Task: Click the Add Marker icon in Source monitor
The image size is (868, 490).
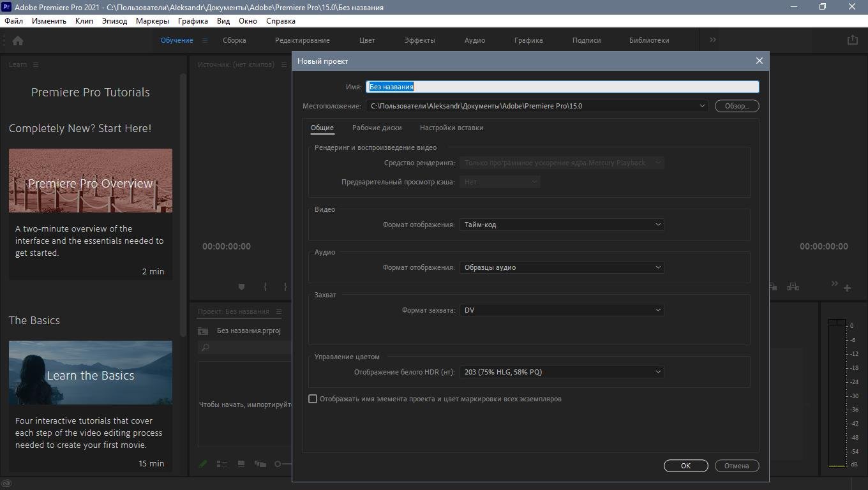Action: [241, 287]
